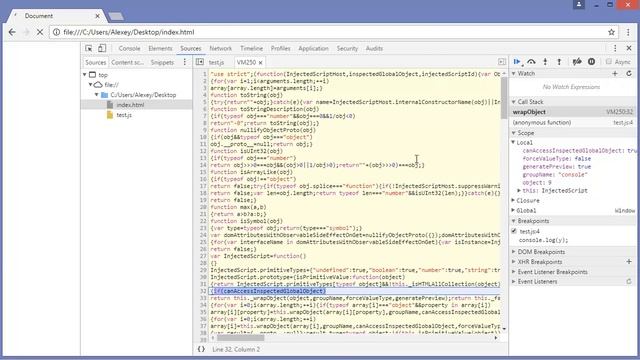Open test.js in the file tree

(x=124, y=115)
